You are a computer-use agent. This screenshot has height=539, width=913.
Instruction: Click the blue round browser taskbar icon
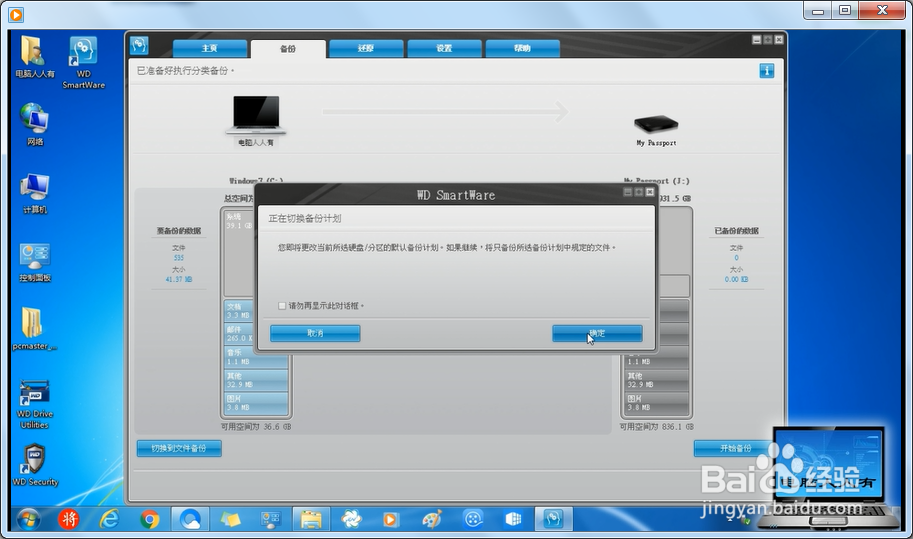coord(190,519)
